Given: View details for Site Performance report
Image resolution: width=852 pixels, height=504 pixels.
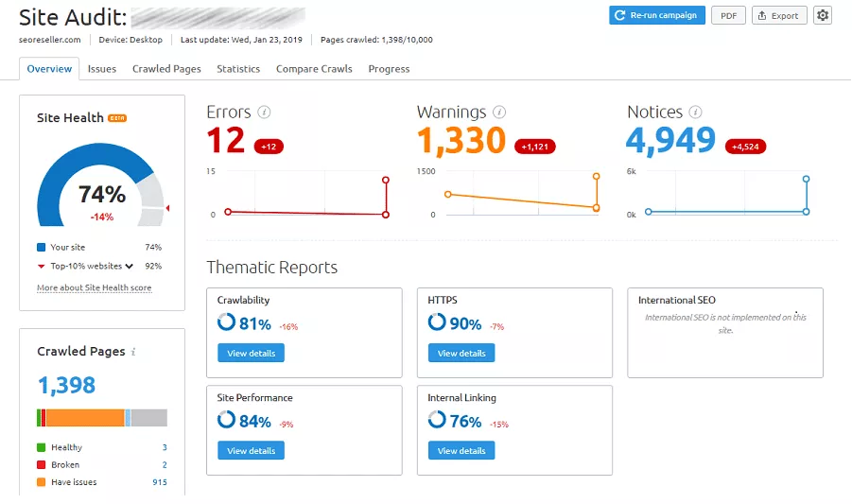Looking at the screenshot, I should 251,451.
